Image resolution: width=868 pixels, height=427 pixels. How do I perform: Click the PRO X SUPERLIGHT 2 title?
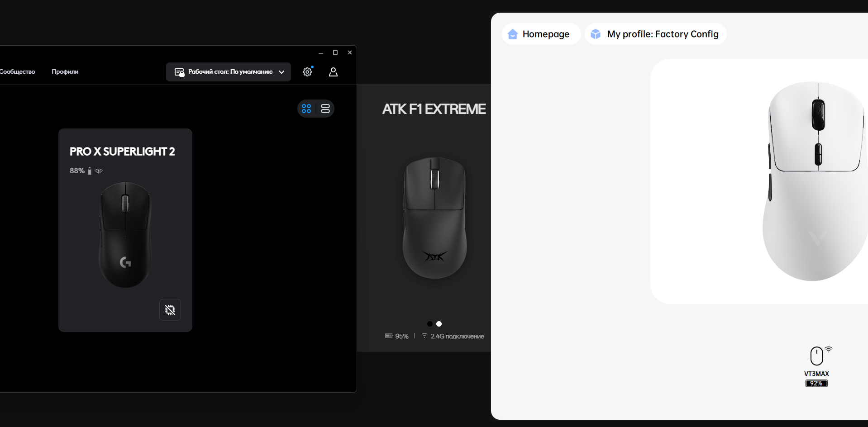point(122,152)
